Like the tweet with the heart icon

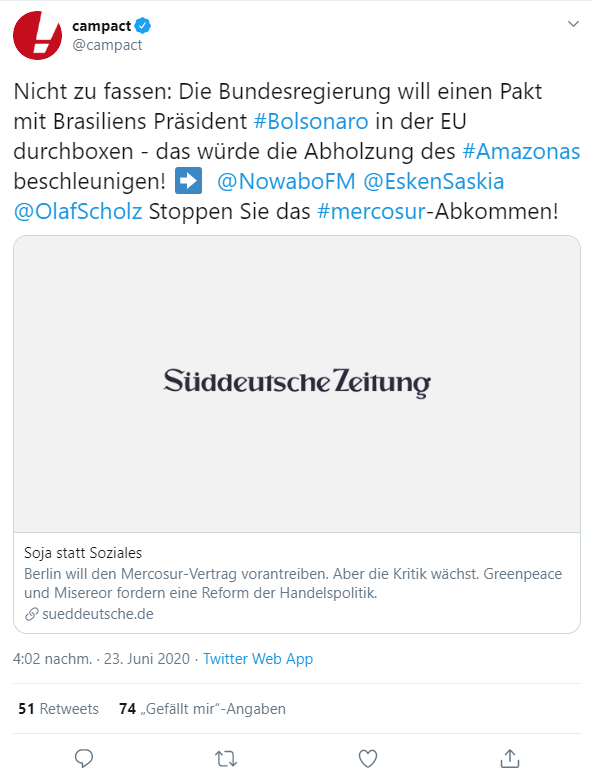coord(367,759)
